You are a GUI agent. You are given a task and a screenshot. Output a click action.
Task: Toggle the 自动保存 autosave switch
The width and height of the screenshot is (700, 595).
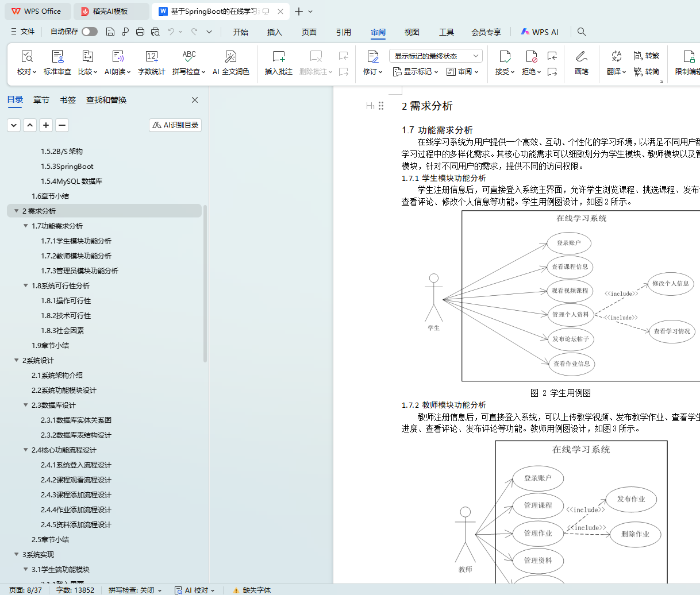pyautogui.click(x=89, y=32)
